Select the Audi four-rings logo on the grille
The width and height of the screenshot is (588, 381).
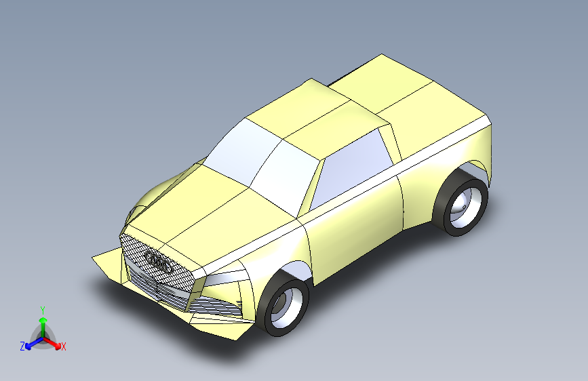[158, 261]
